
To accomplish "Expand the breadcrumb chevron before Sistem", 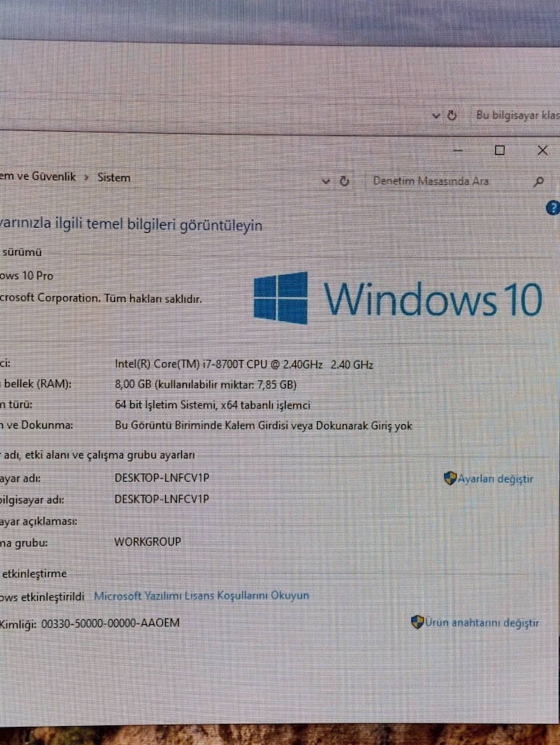I will [87, 178].
